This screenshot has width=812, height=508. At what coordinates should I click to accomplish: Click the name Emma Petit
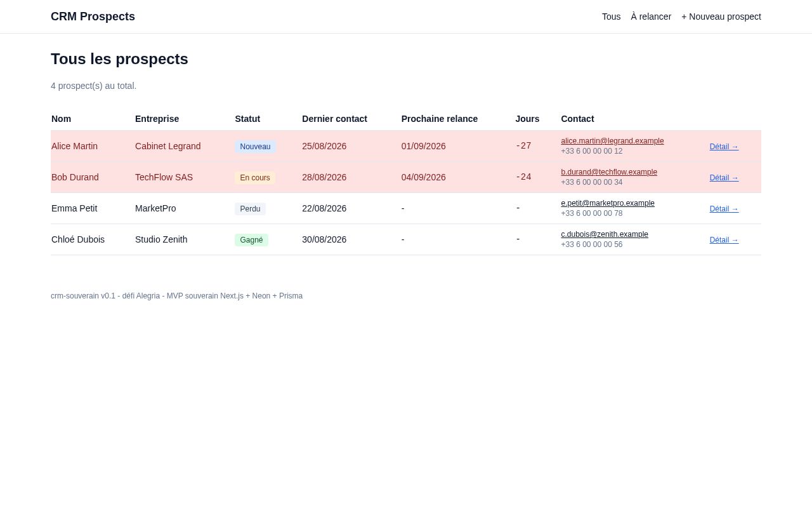coord(74,208)
